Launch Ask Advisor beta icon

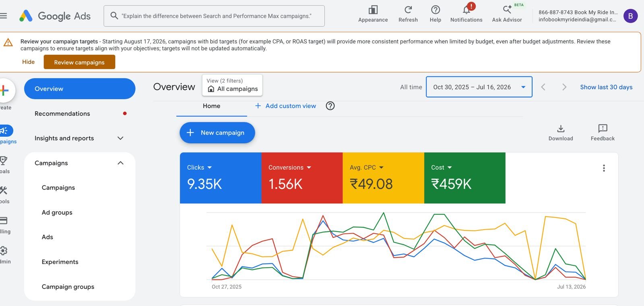(507, 10)
